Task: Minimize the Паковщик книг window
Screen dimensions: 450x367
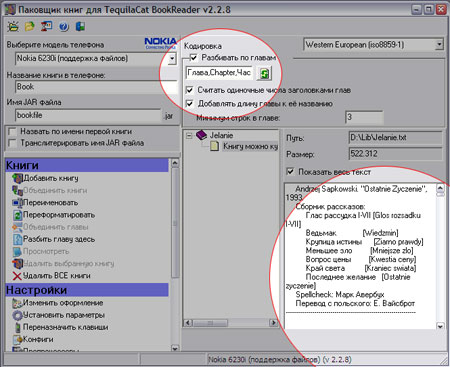Action: coord(416,9)
